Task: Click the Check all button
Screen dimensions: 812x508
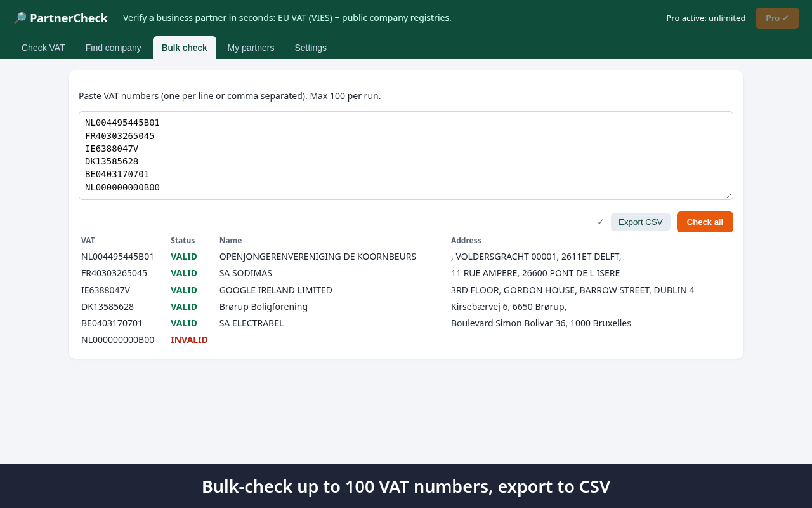Action: pos(705,222)
